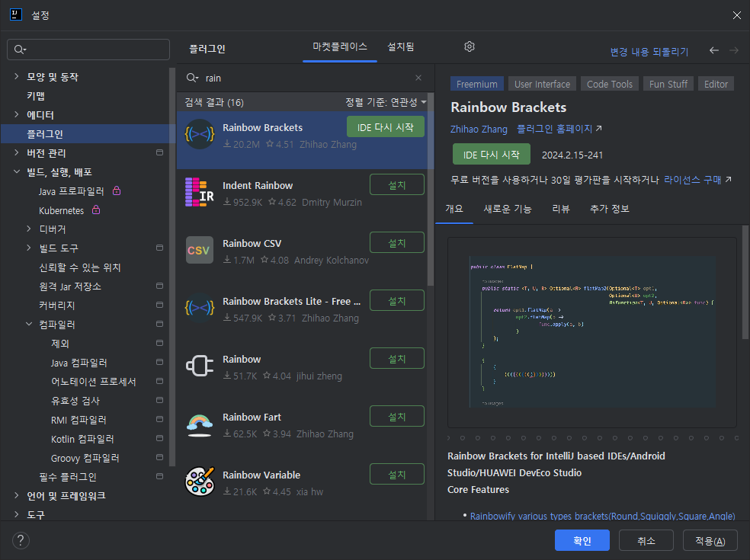The width and height of the screenshot is (750, 560).
Task: Click the Rainbowify various types brackets link
Action: click(602, 516)
